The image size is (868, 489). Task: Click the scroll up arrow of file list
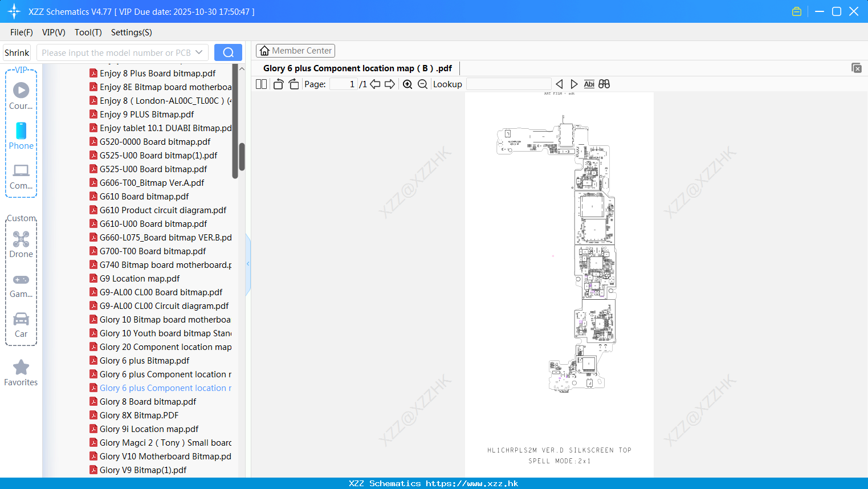point(242,69)
